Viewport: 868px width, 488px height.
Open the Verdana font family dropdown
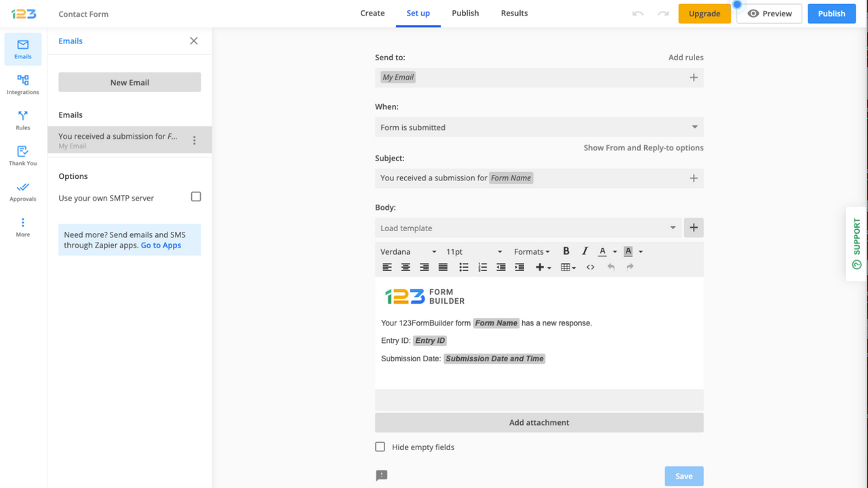tap(409, 251)
